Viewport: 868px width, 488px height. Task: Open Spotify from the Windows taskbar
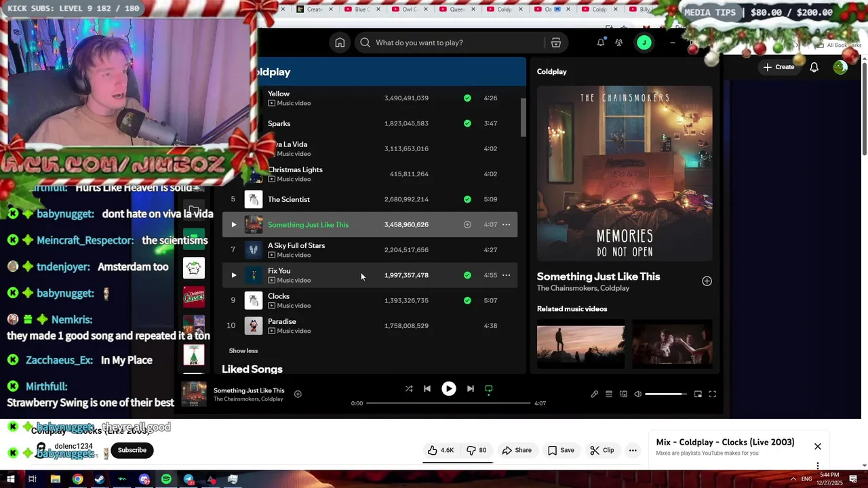tap(166, 479)
